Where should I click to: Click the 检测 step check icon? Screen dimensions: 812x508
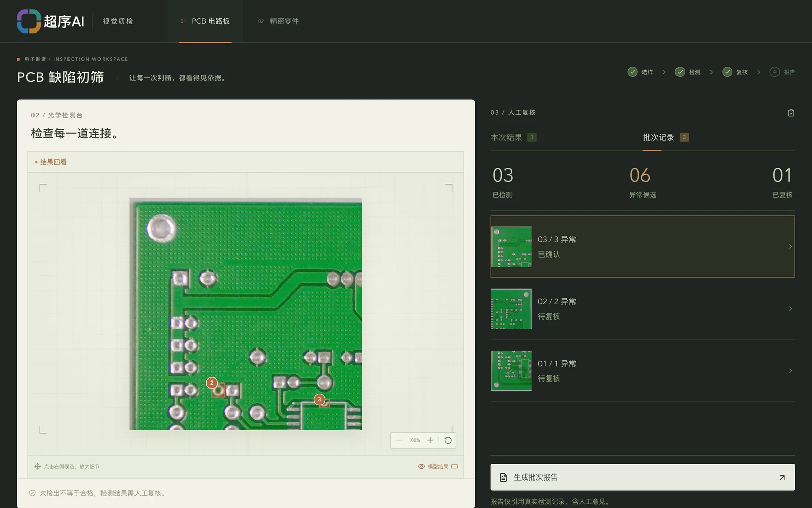point(680,72)
